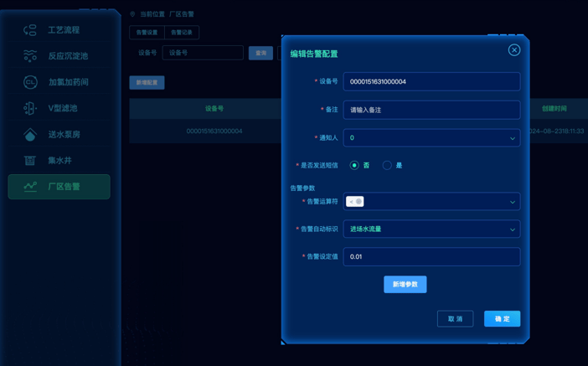Viewport: 588px width, 366px height.
Task: Confirm with the 确定 button
Action: point(502,319)
